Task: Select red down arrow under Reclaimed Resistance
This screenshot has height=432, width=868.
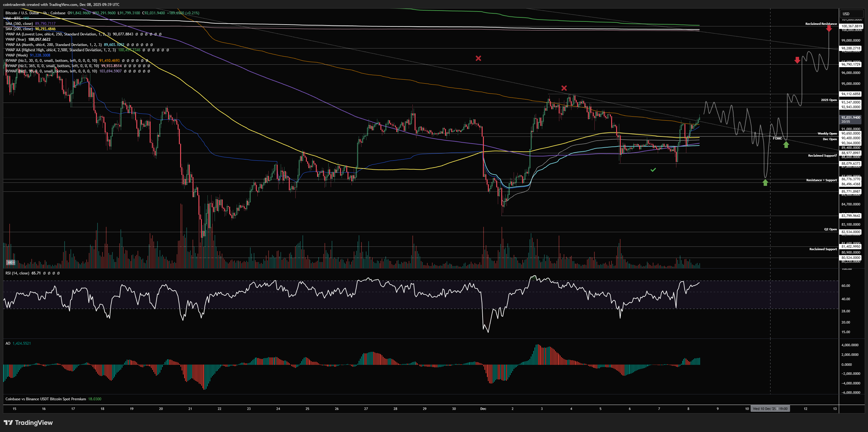Action: pos(829,29)
